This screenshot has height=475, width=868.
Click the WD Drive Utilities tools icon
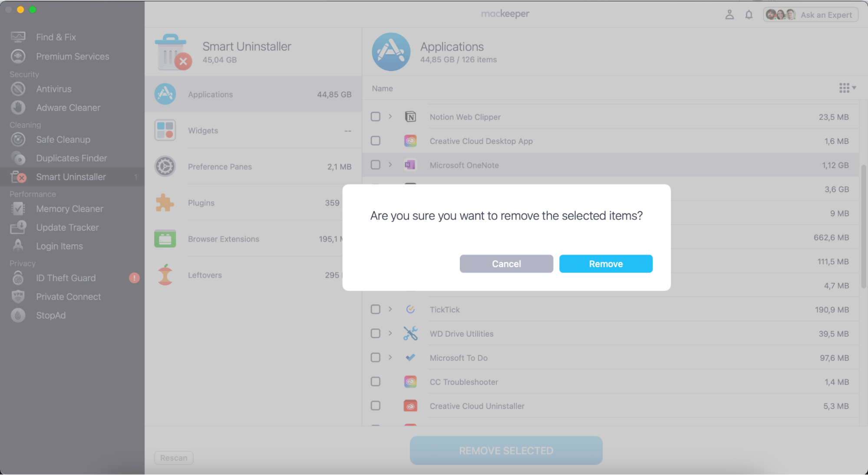410,334
